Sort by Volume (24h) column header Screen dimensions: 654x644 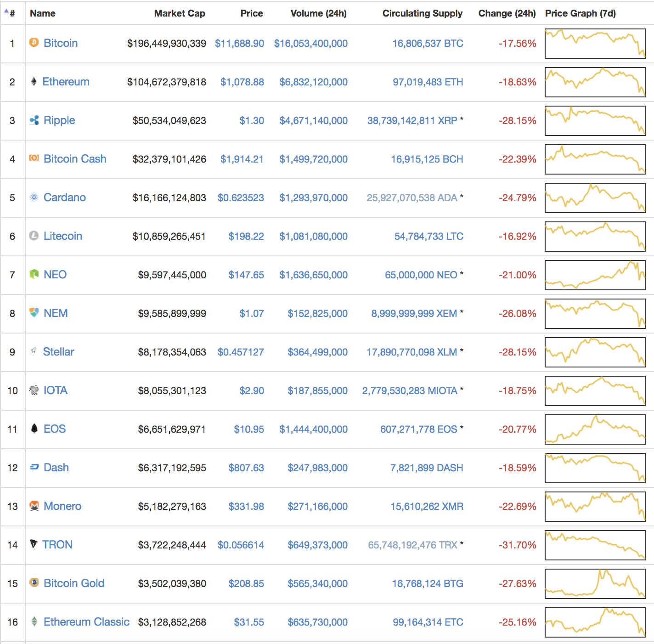coord(319,13)
